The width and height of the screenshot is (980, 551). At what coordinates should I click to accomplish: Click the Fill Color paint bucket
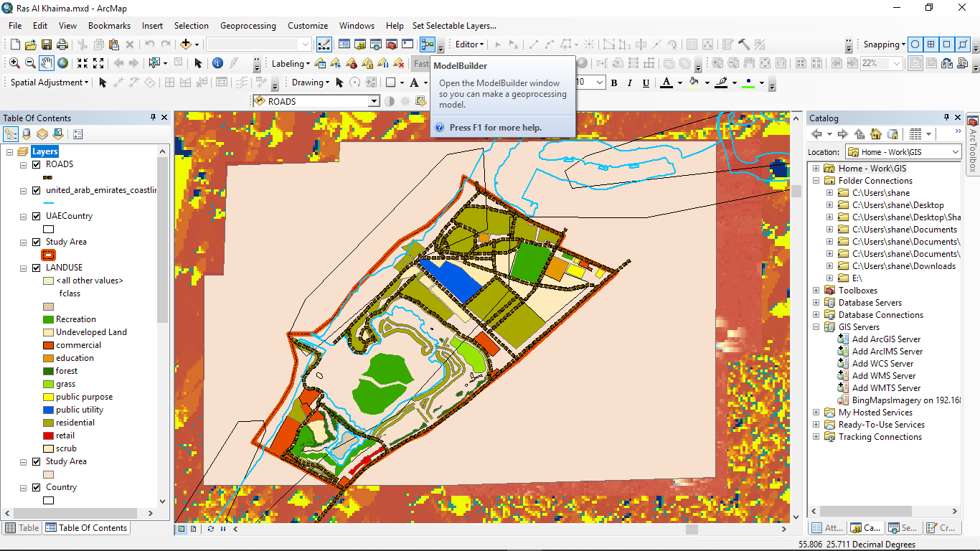[x=693, y=83]
